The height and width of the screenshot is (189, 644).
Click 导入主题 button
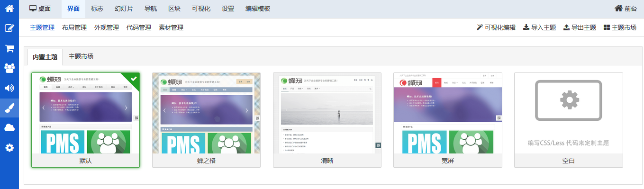[x=539, y=27]
